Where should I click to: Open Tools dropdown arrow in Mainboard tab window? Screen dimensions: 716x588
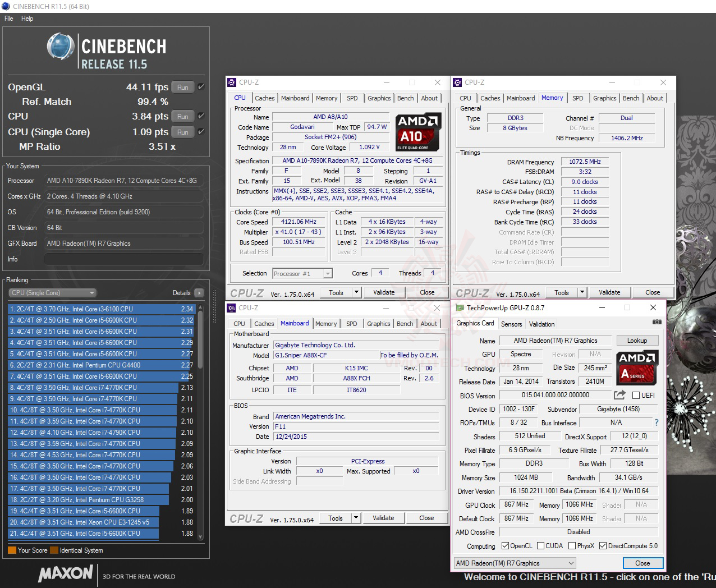pos(356,518)
